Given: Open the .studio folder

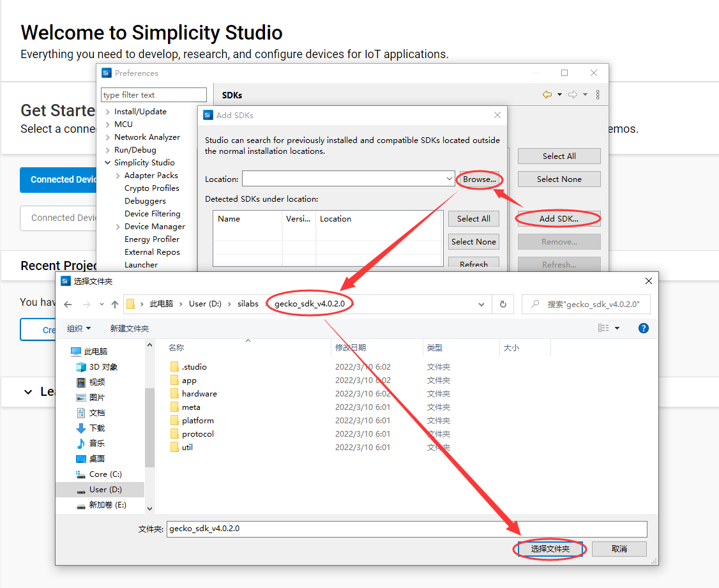Looking at the screenshot, I should click(194, 366).
